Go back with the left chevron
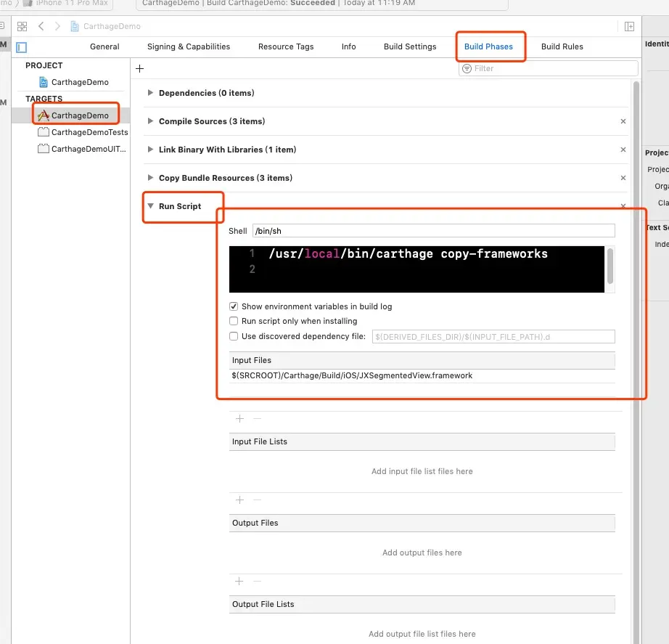669x644 pixels. 41,26
